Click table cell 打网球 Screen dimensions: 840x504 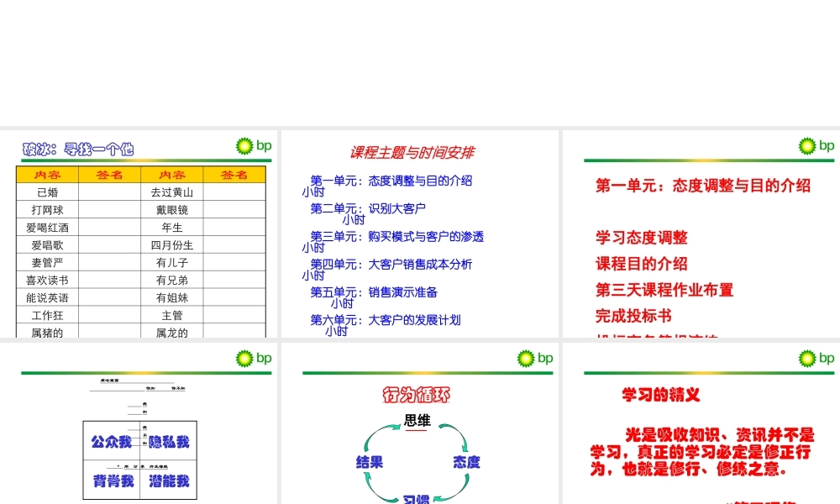pyautogui.click(x=48, y=210)
